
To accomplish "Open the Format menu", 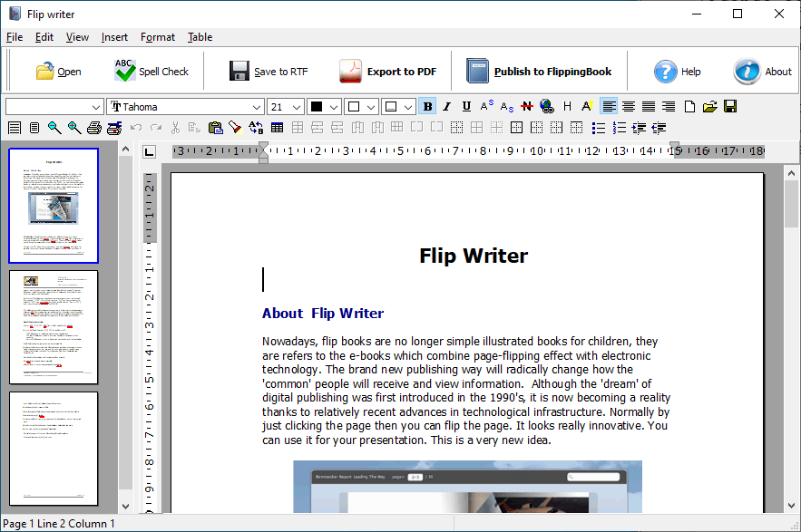I will (158, 37).
